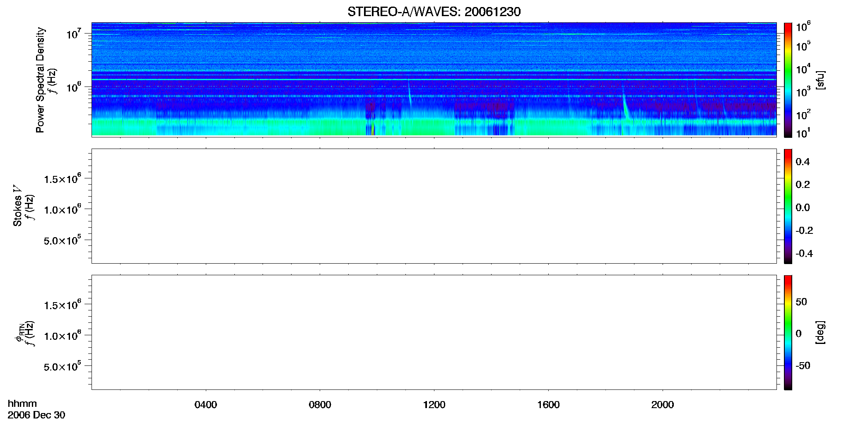868x447 pixels.
Task: Click the -50 label on deg colorbar
Action: tap(803, 366)
